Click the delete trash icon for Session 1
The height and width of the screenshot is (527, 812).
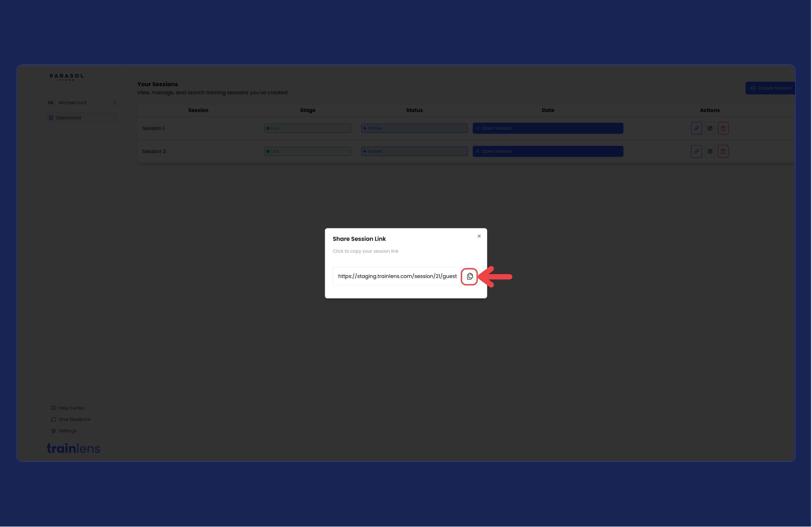[x=723, y=128]
